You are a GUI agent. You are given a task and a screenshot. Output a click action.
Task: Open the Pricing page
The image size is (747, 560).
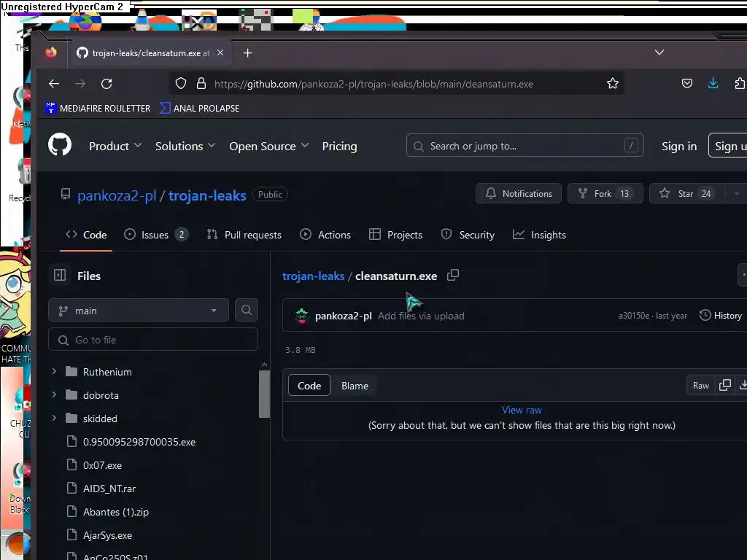click(340, 146)
